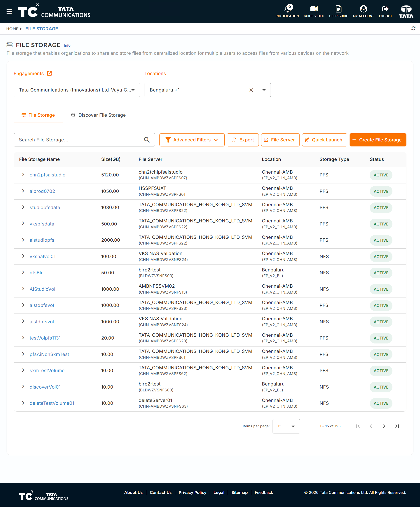Click FILE STORAGE breadcrumb
This screenshot has height=507, width=420.
[x=42, y=29]
